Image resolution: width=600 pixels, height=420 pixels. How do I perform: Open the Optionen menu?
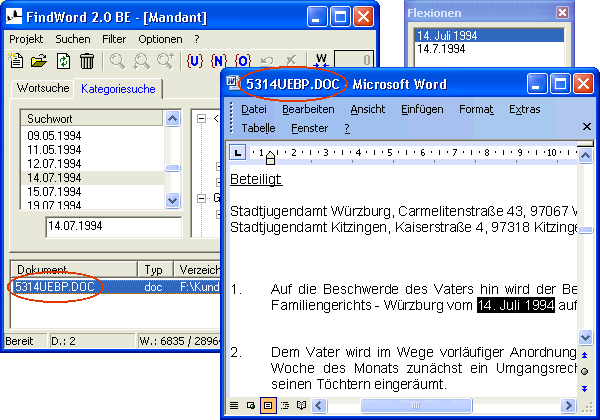tap(160, 39)
